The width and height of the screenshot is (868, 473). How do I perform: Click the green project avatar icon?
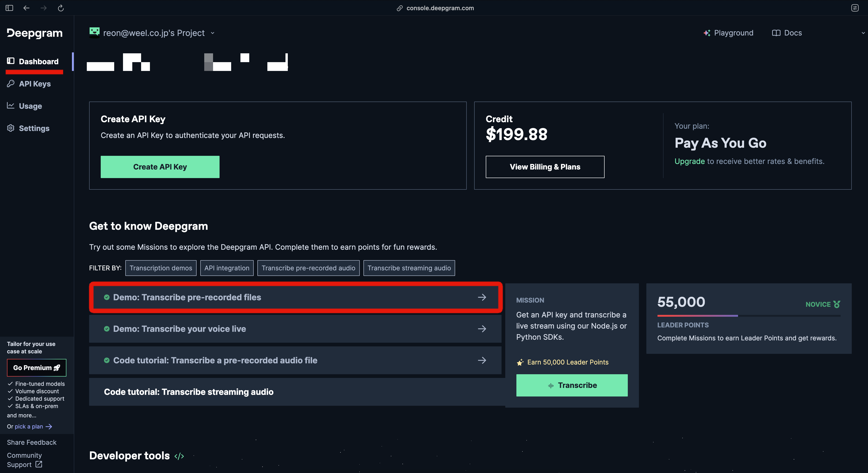click(94, 32)
